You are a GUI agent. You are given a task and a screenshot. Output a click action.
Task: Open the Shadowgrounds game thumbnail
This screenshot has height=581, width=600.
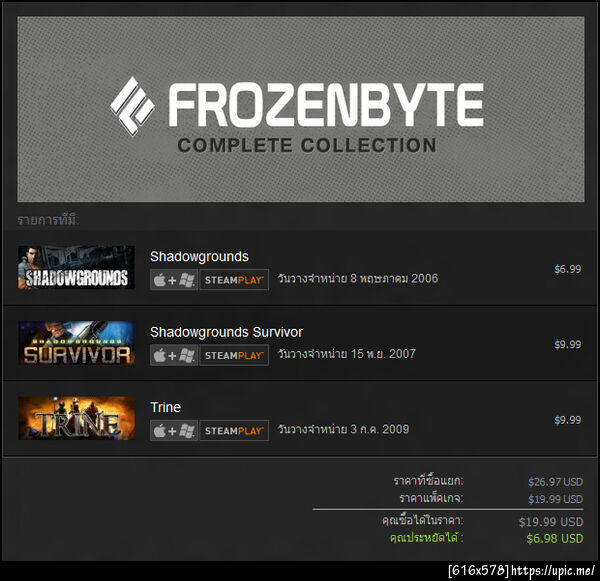[x=76, y=267]
